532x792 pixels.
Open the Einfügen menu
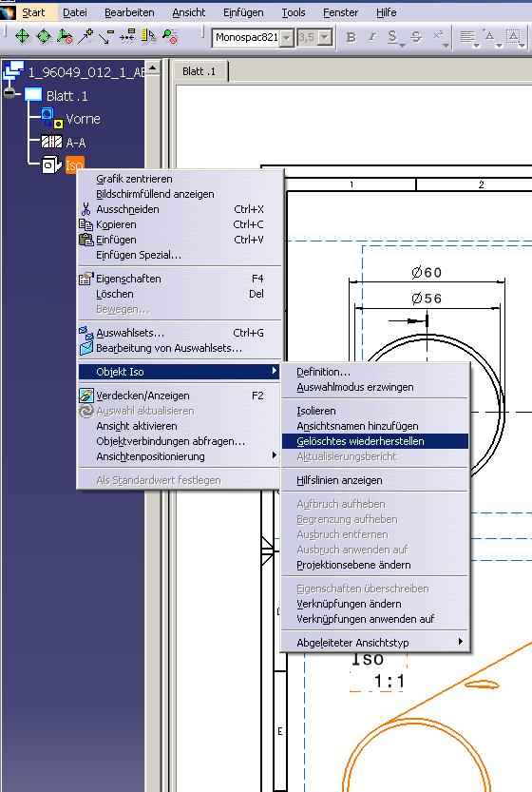[x=243, y=12]
